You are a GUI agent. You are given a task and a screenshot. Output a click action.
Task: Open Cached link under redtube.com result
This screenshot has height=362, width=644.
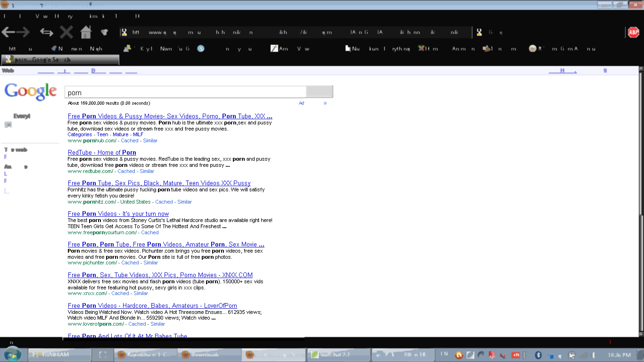[126, 171]
